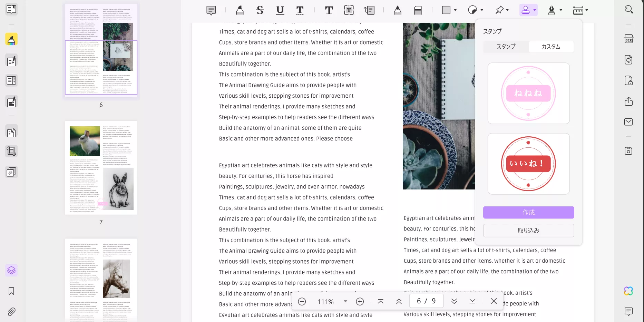This screenshot has height=322, width=644.
Task: Add a sticky note comment
Action: point(211,10)
